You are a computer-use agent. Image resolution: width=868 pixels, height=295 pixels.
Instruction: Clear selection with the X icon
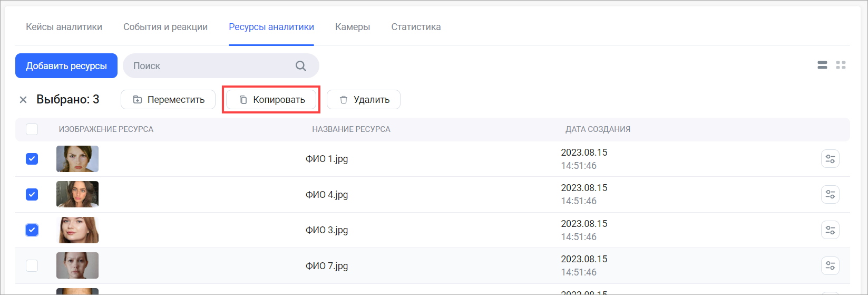(23, 100)
